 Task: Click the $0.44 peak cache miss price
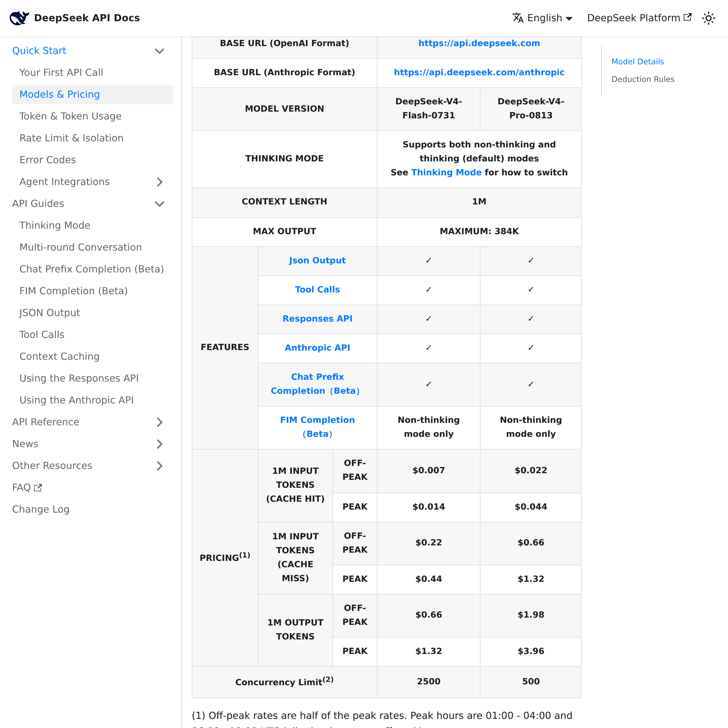tap(428, 579)
